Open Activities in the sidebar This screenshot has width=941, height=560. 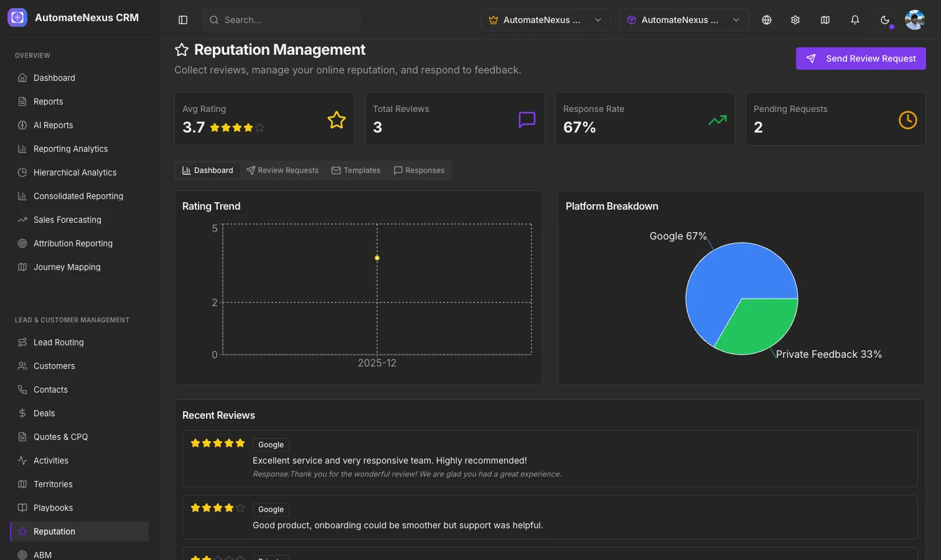[x=80, y=460]
